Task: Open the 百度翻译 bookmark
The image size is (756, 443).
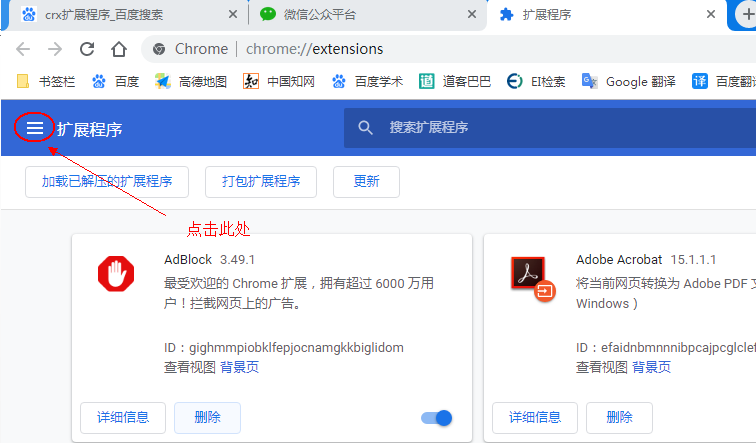Action: pos(723,81)
